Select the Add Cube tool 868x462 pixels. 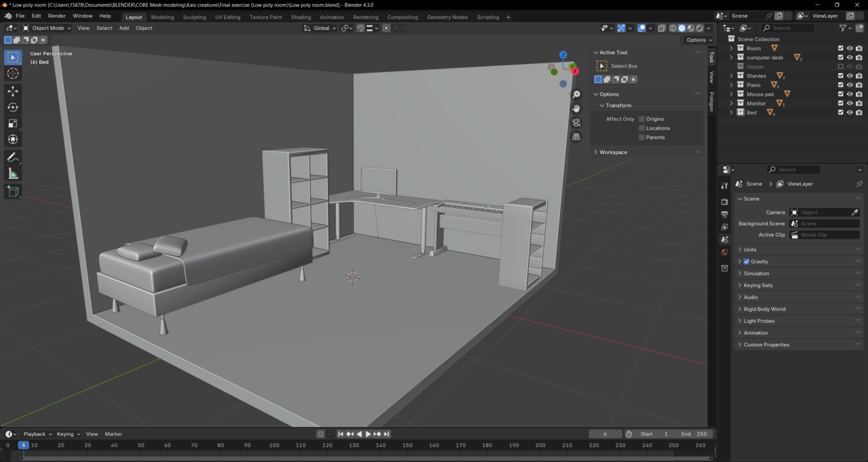[x=13, y=192]
